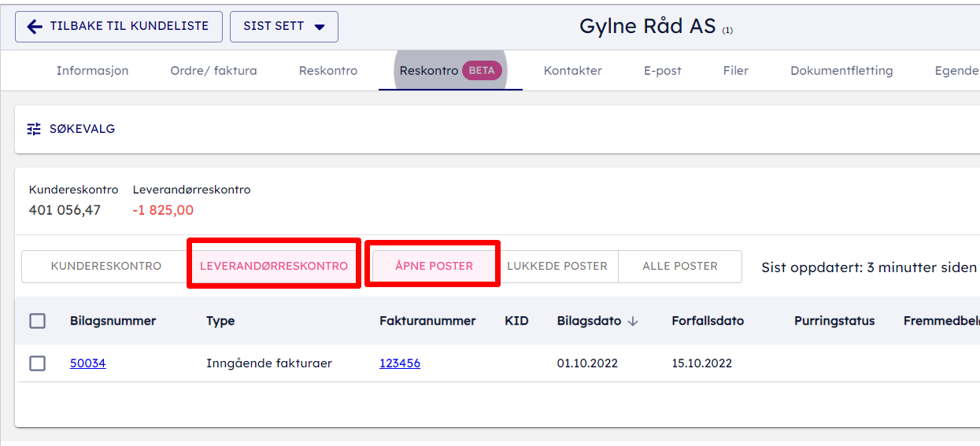The width and height of the screenshot is (980, 446).
Task: Click the Søkevalg filter sliders icon
Action: [34, 129]
